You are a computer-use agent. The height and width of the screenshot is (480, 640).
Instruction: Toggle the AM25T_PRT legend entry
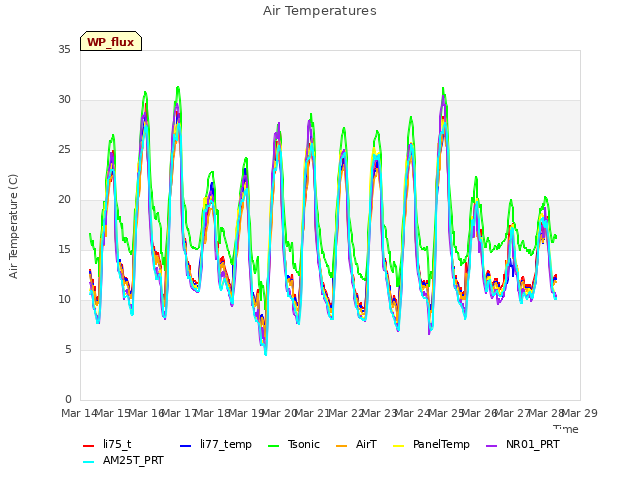[123, 461]
